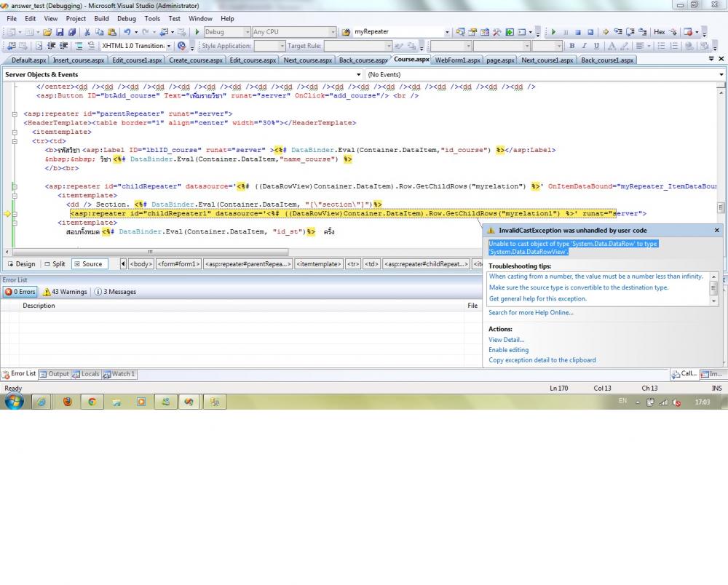Open the Debug configuration dropdown

point(246,32)
